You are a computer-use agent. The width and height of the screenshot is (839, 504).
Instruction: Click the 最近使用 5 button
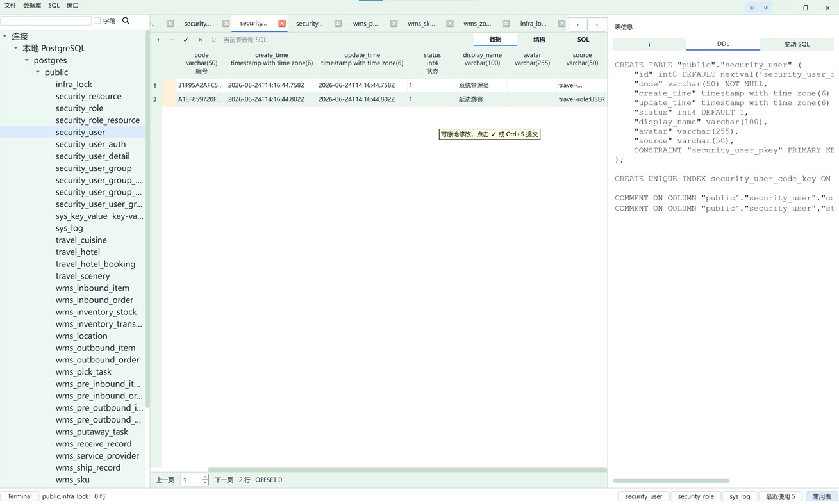tap(781, 496)
